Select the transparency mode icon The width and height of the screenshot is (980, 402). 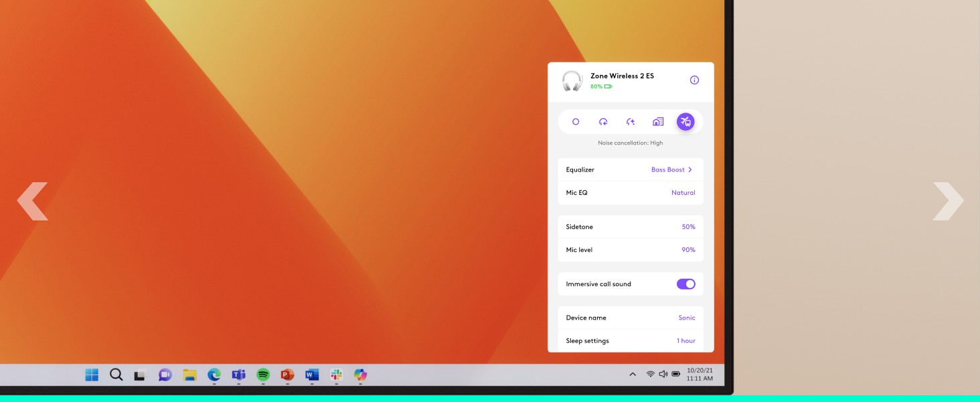click(x=603, y=122)
